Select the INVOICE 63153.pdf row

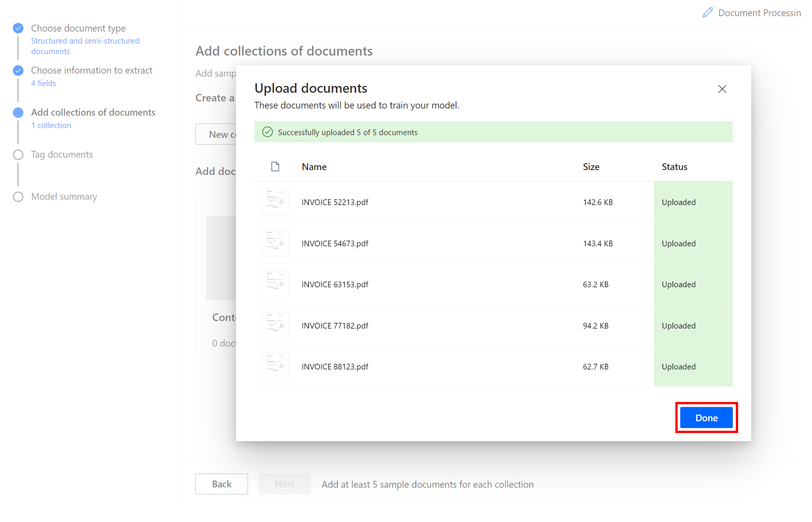click(x=335, y=285)
